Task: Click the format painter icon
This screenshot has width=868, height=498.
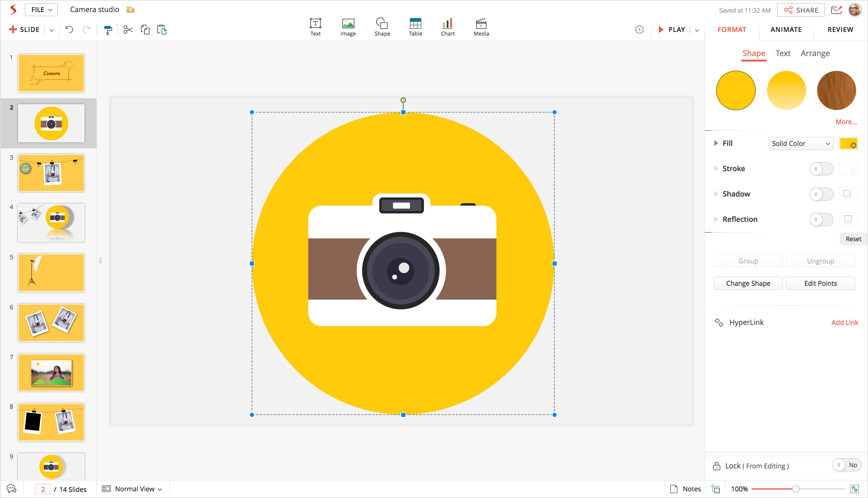Action: point(108,30)
